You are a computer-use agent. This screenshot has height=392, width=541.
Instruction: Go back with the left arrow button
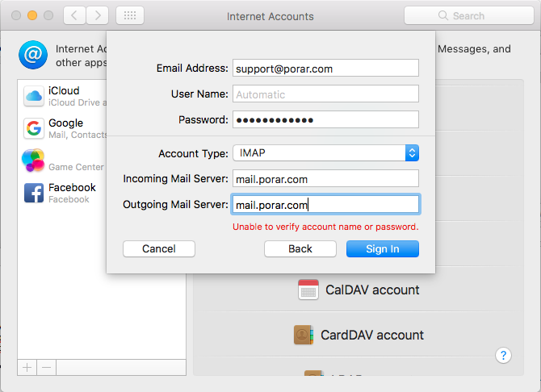pos(73,15)
